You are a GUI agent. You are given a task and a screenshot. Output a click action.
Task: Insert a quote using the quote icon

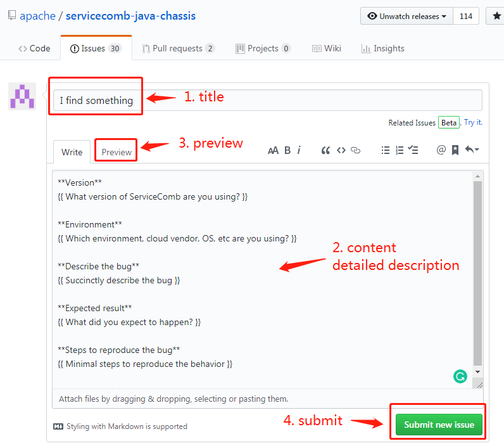click(325, 150)
